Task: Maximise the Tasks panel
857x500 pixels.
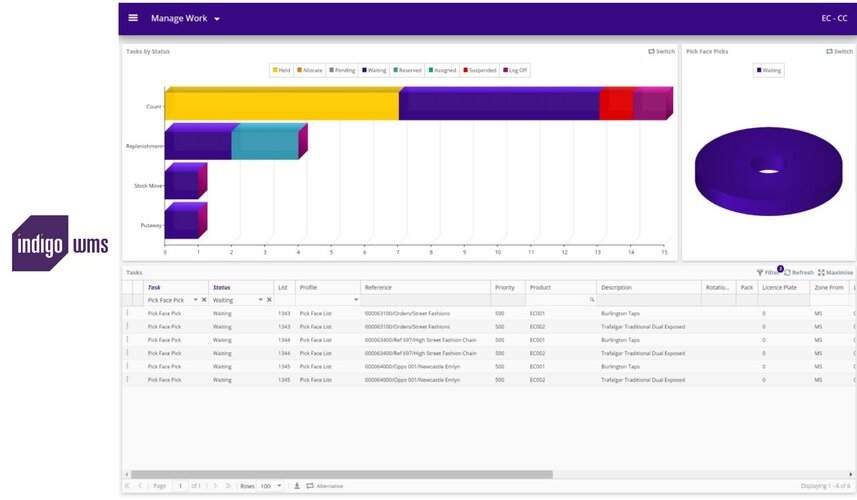Action: point(835,272)
